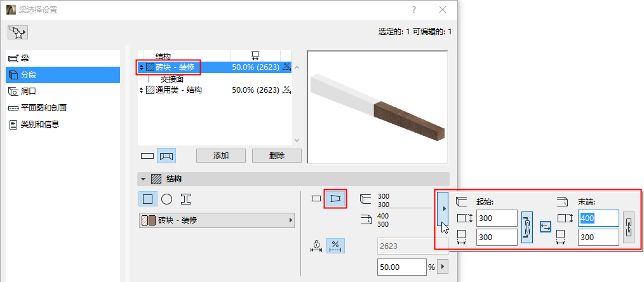Click the help question mark icon
The height and width of the screenshot is (282, 644).
pos(414,10)
